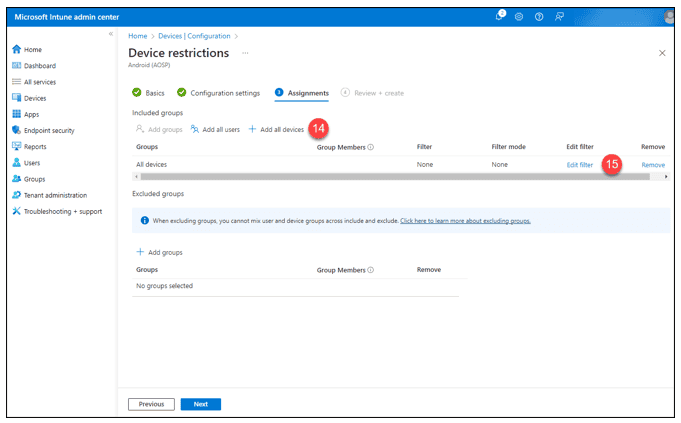Click Add groups under Excluded groups
This screenshot has height=423, width=681.
[x=159, y=252]
